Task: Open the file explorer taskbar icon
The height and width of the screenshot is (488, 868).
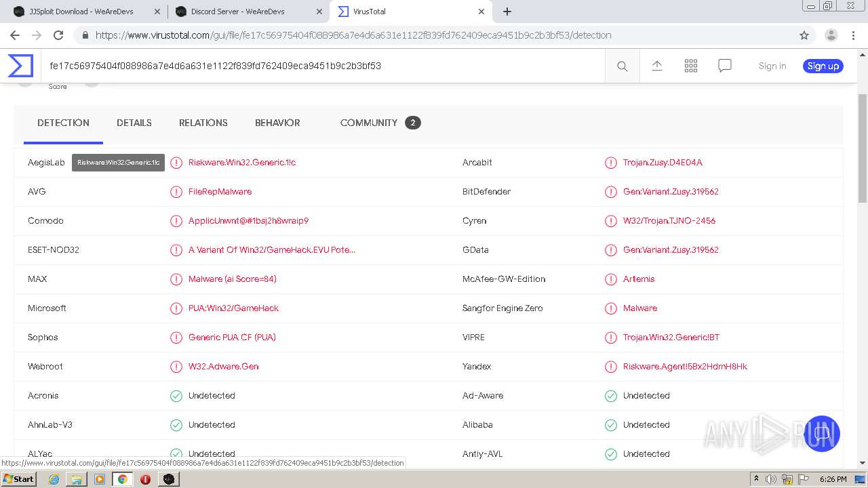Action: (x=77, y=479)
